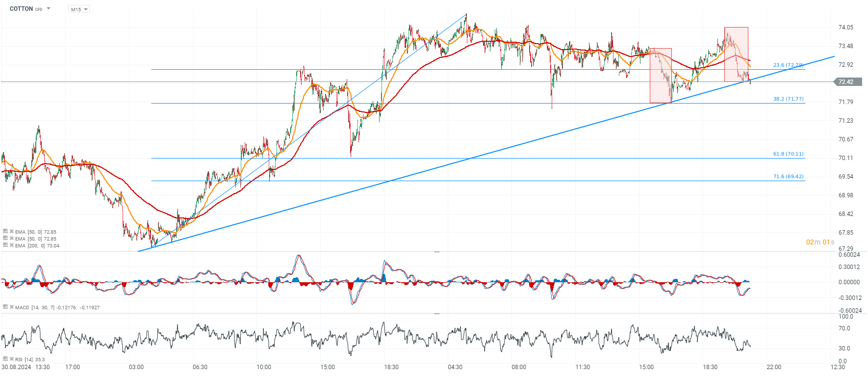Viewport: 868px width, 376px height.
Task: Click the 69.54 price axis value
Action: pyautogui.click(x=846, y=177)
